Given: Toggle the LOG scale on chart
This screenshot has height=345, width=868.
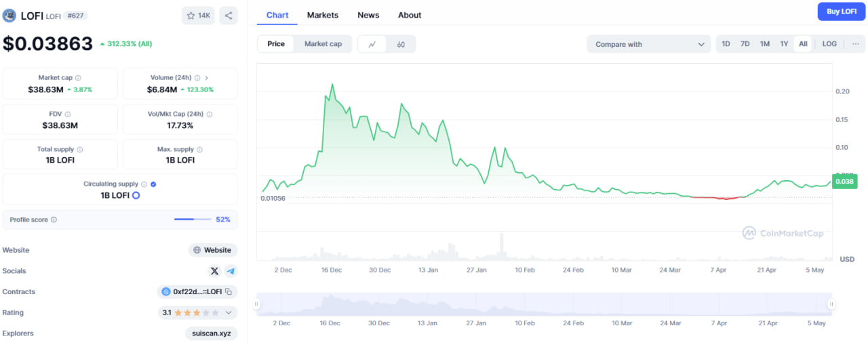Looking at the screenshot, I should [829, 44].
